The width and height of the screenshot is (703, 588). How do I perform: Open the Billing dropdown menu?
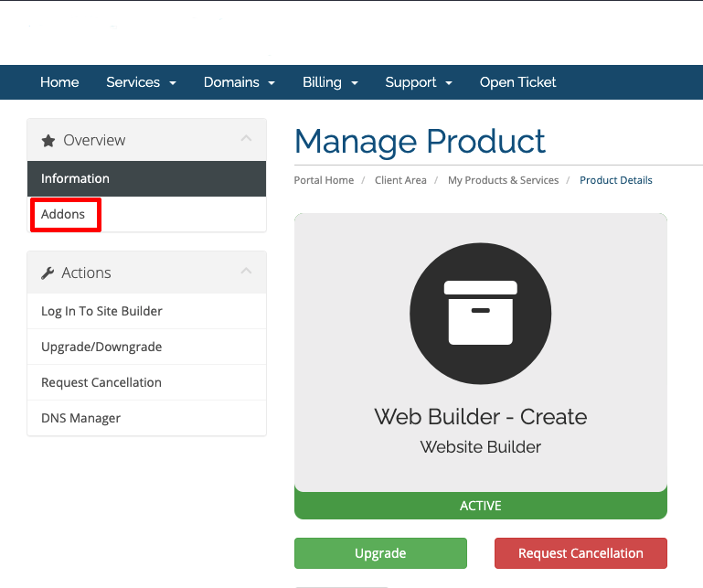pyautogui.click(x=330, y=82)
